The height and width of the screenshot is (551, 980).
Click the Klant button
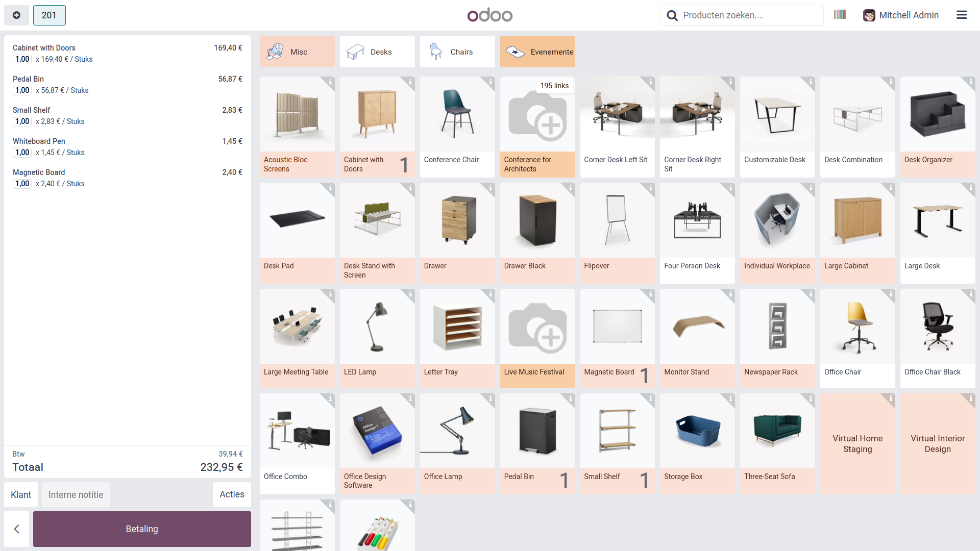(21, 494)
